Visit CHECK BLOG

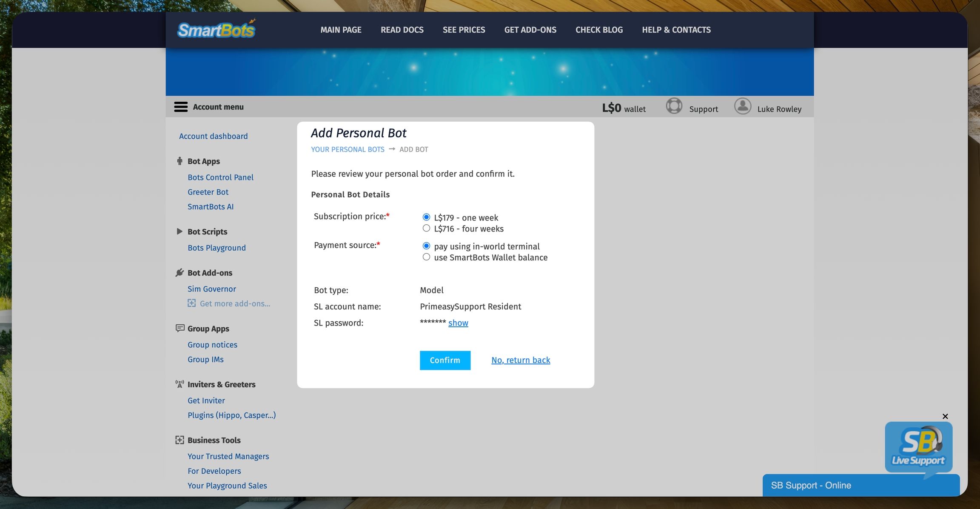coord(599,30)
